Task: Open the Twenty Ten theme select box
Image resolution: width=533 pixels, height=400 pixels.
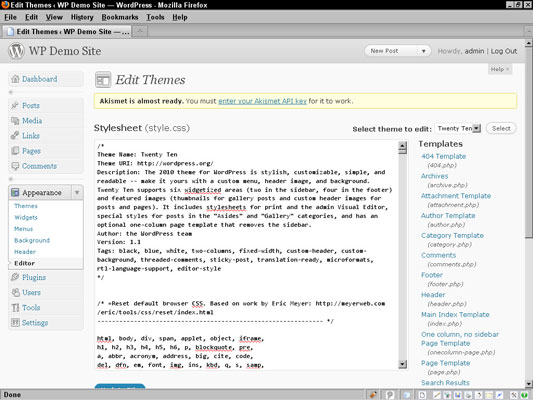Action: click(x=458, y=128)
